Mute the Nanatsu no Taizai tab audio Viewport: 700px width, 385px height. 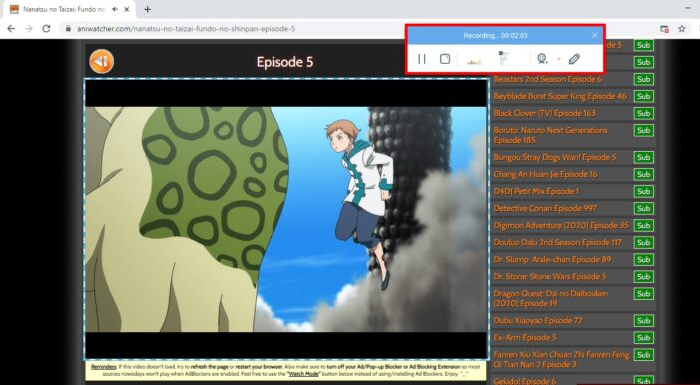tap(115, 9)
